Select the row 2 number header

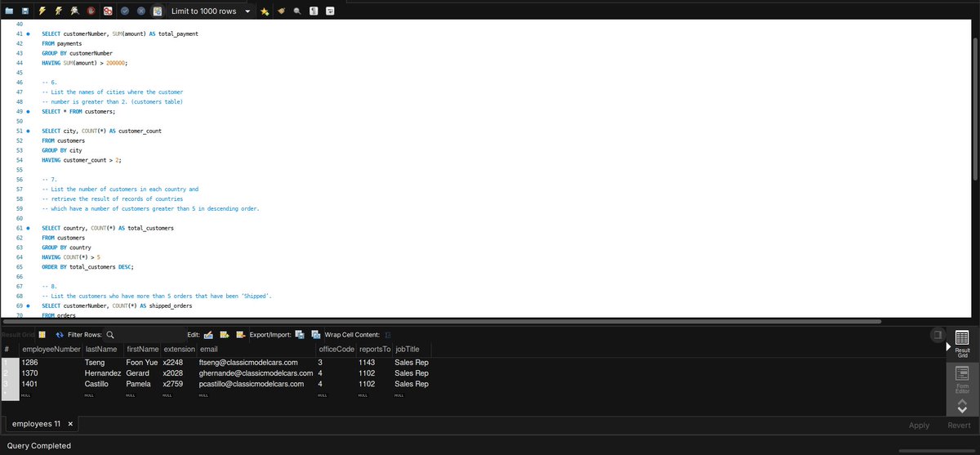coord(9,372)
